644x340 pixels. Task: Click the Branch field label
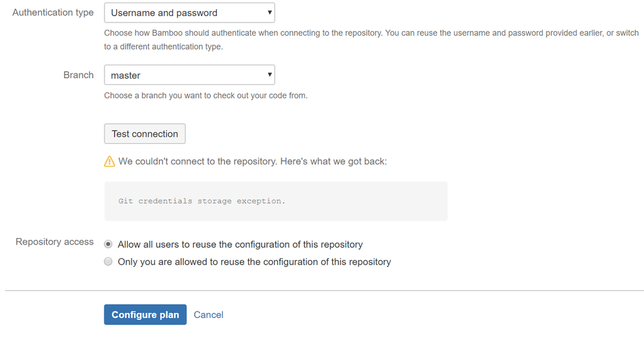coord(79,75)
